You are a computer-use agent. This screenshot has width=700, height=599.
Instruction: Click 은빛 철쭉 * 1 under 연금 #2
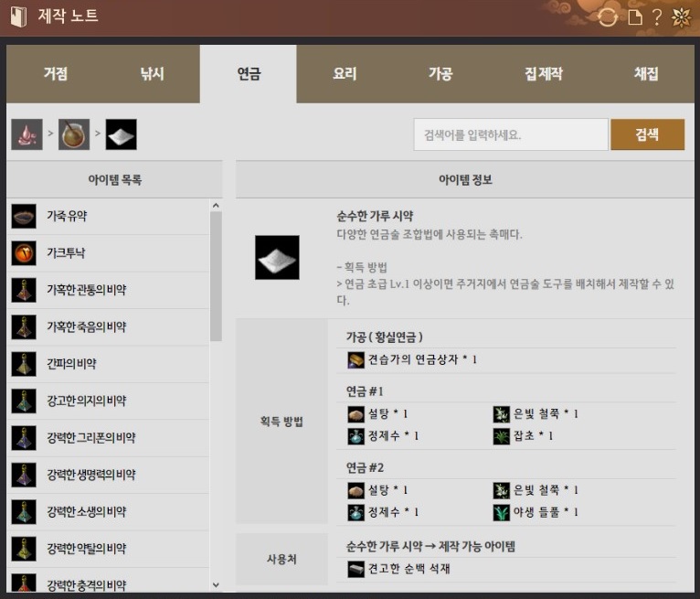pos(546,490)
